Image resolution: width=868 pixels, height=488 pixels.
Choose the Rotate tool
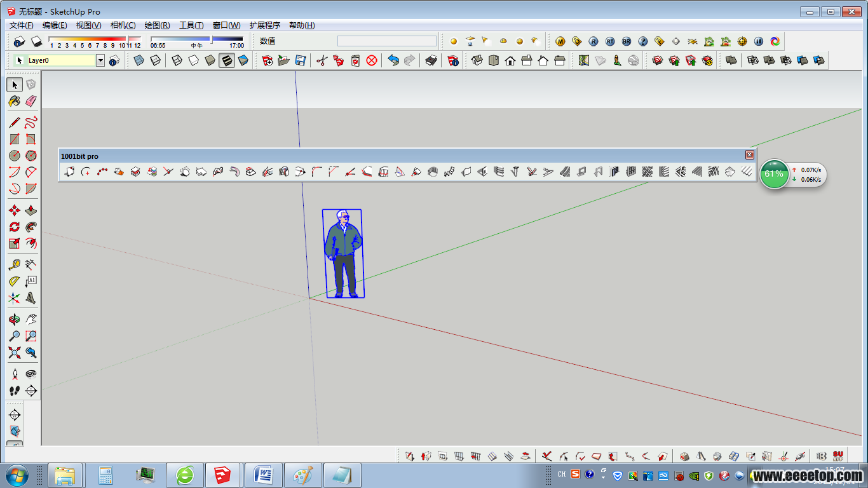(x=15, y=227)
